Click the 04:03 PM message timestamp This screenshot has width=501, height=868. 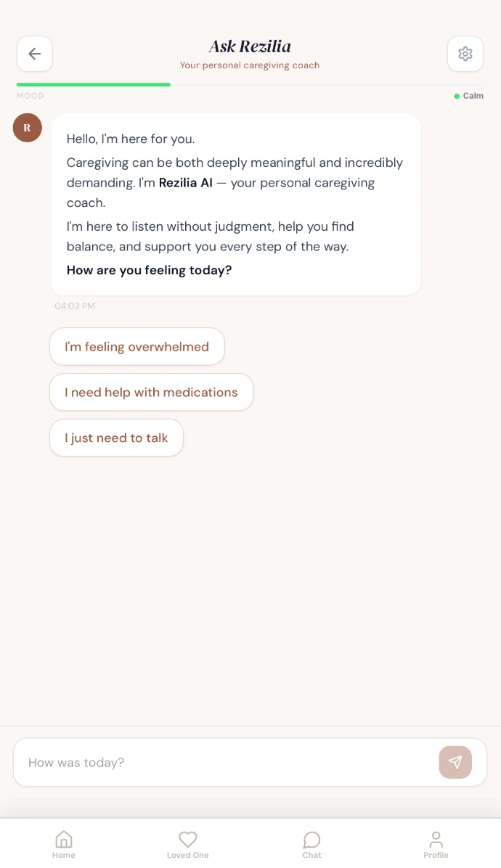point(75,306)
